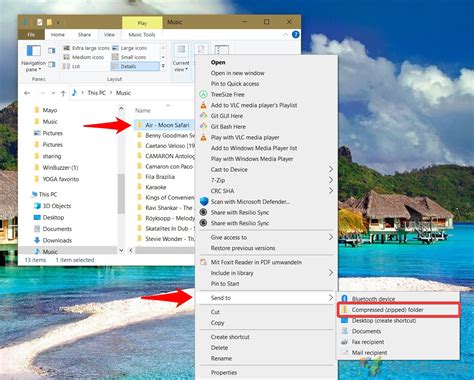
Task: Send to Mail recipient
Action: click(x=369, y=352)
